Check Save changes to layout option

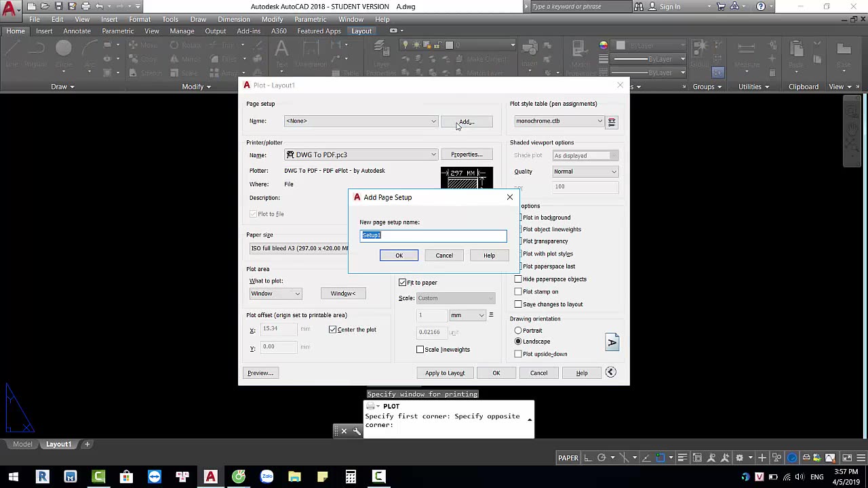click(518, 304)
